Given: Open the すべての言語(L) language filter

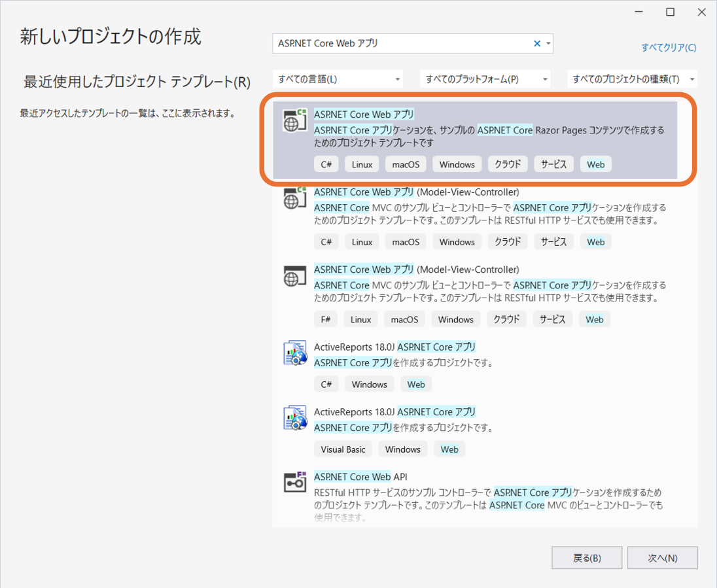Looking at the screenshot, I should click(338, 79).
